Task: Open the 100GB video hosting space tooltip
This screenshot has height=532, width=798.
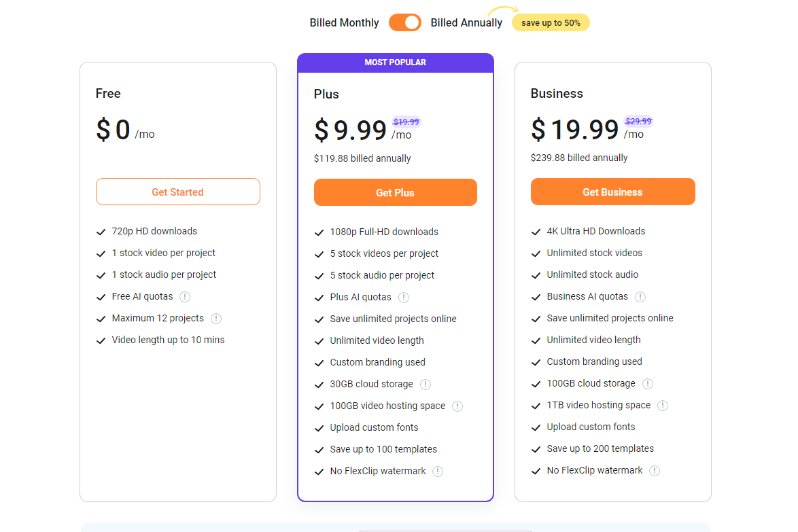Action: point(457,406)
